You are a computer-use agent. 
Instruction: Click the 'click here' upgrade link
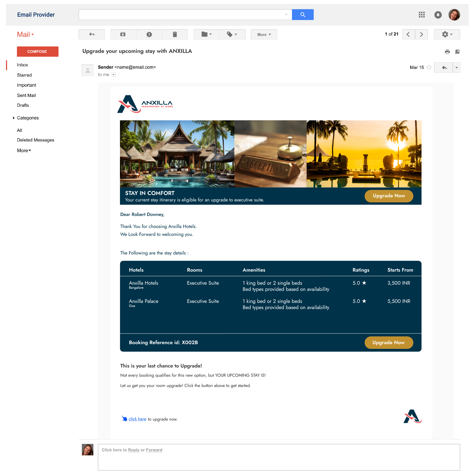137,419
